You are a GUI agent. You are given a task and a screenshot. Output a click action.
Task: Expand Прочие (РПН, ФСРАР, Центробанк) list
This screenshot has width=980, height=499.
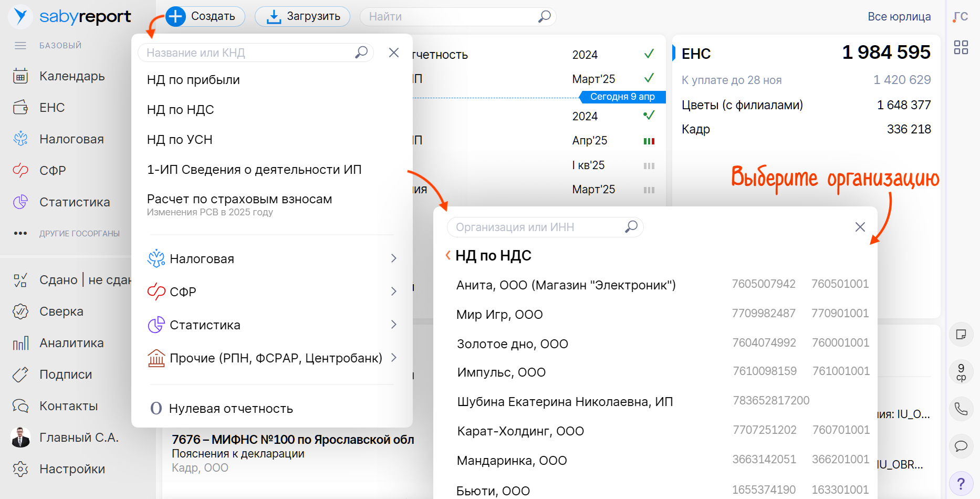[271, 358]
